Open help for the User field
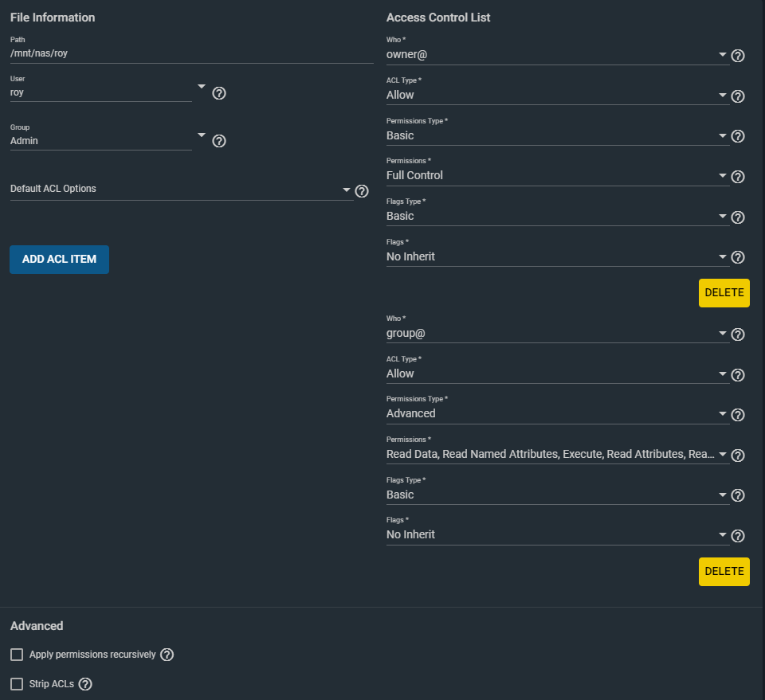The image size is (765, 700). point(219,93)
